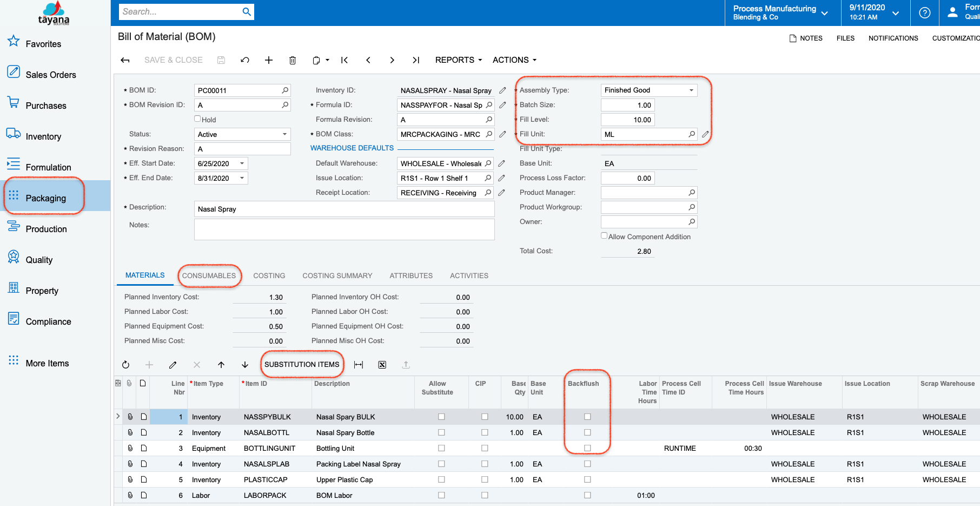
Task: Move selected material row down
Action: (x=244, y=365)
